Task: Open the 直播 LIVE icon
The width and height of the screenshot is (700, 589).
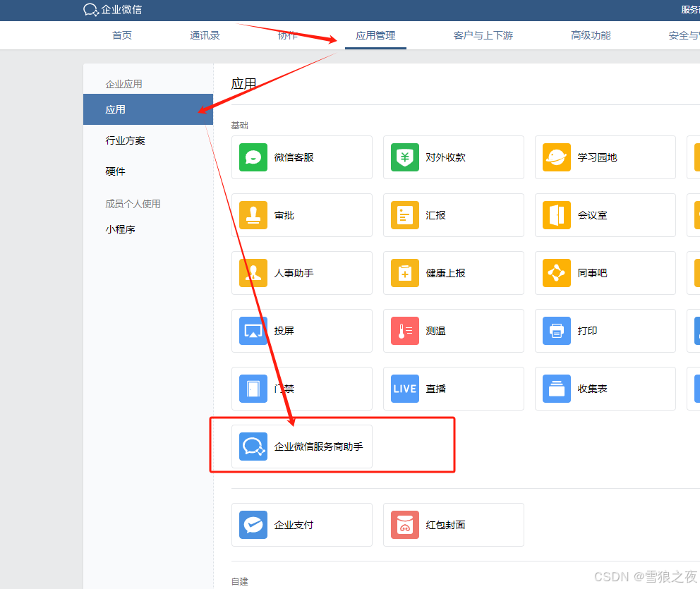Action: point(405,389)
